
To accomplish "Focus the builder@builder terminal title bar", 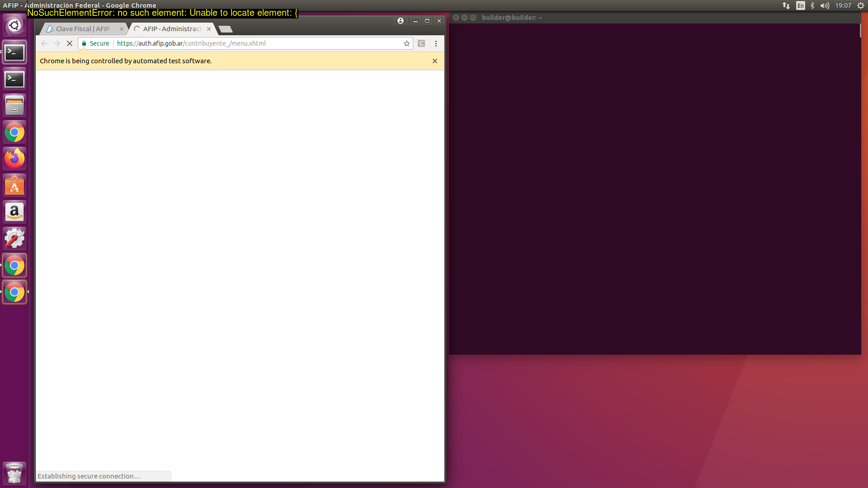I will coord(656,18).
